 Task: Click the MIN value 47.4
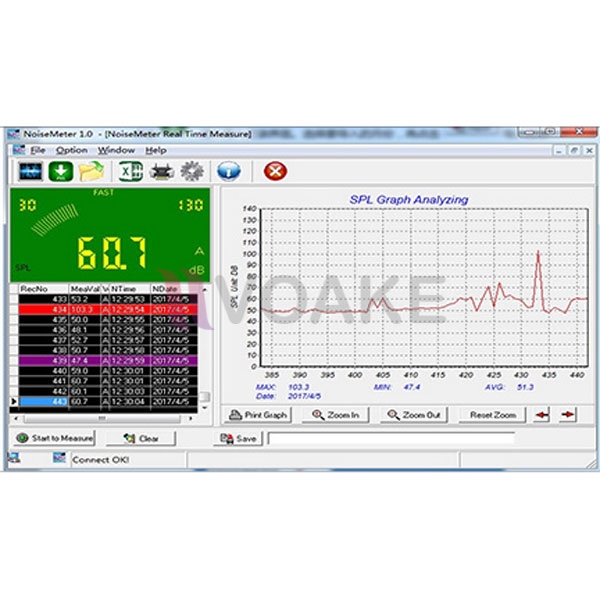point(412,387)
